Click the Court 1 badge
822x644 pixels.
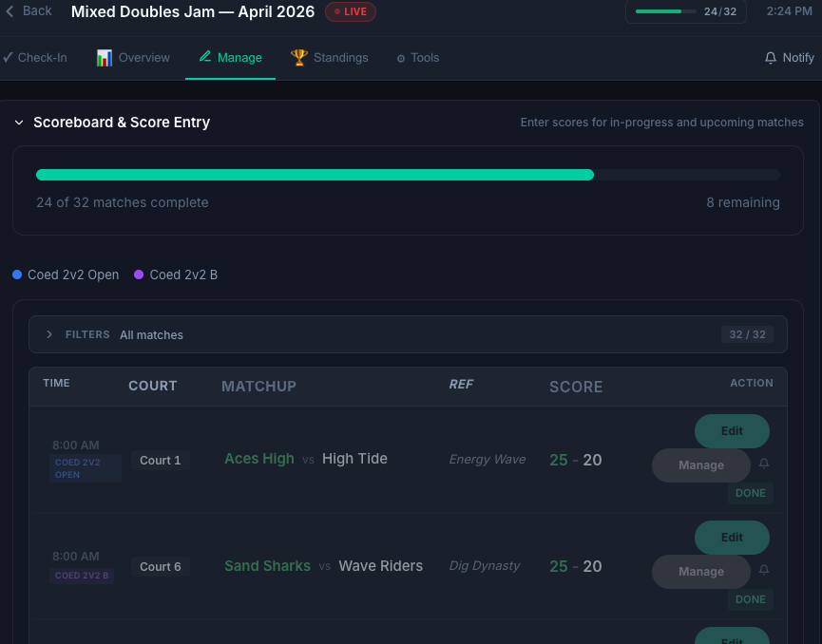click(161, 461)
